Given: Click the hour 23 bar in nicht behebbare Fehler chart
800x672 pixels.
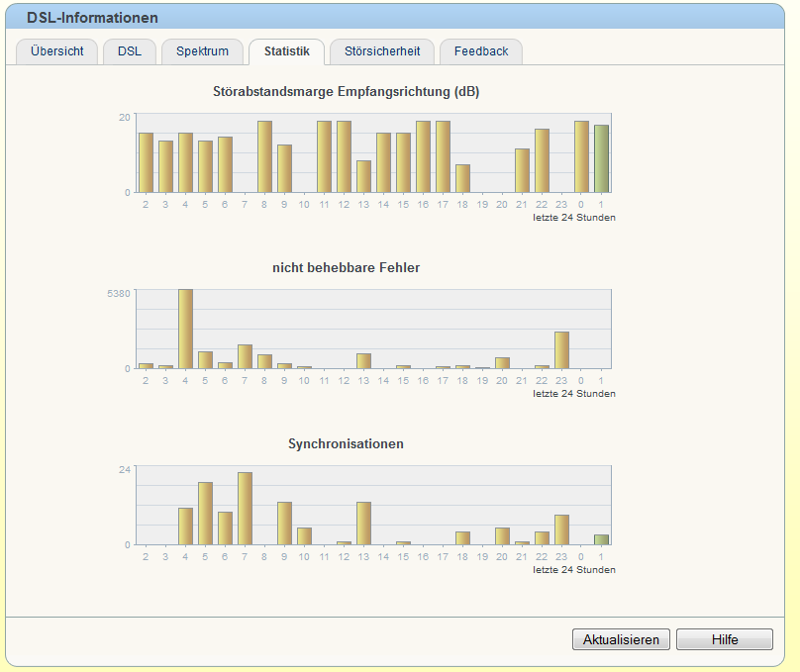Looking at the screenshot, I should pyautogui.click(x=561, y=350).
